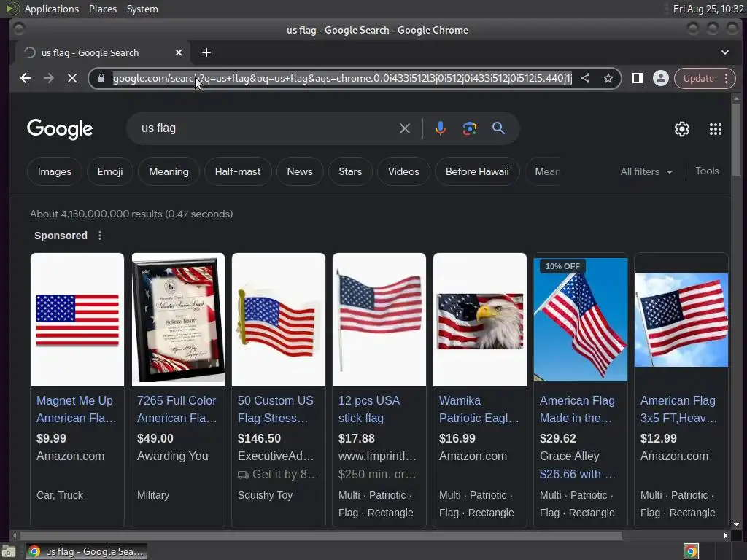Screen dimensions: 747x560
Task: Open show desktop icon in bottom panel
Action: tap(8, 552)
